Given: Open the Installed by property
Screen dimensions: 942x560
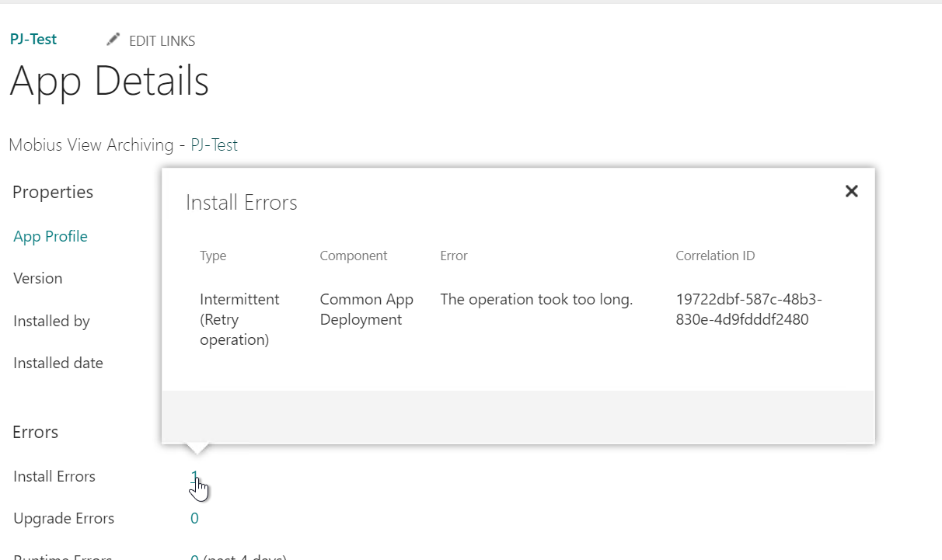Looking at the screenshot, I should (51, 321).
